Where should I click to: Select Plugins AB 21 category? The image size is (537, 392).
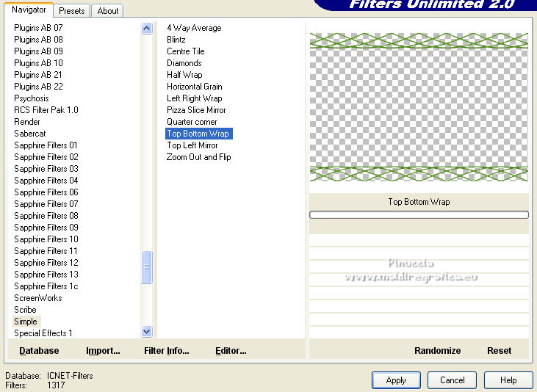38,75
